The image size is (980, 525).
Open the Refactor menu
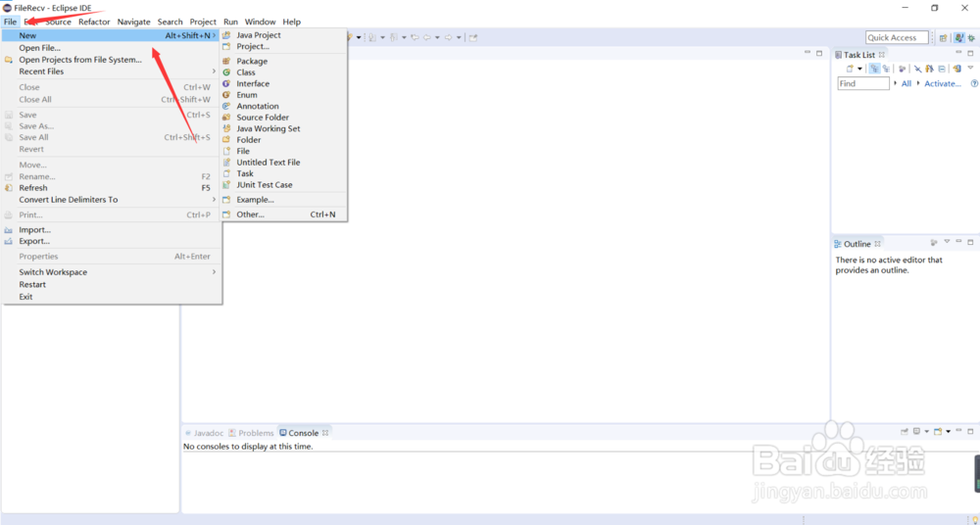tap(94, 22)
